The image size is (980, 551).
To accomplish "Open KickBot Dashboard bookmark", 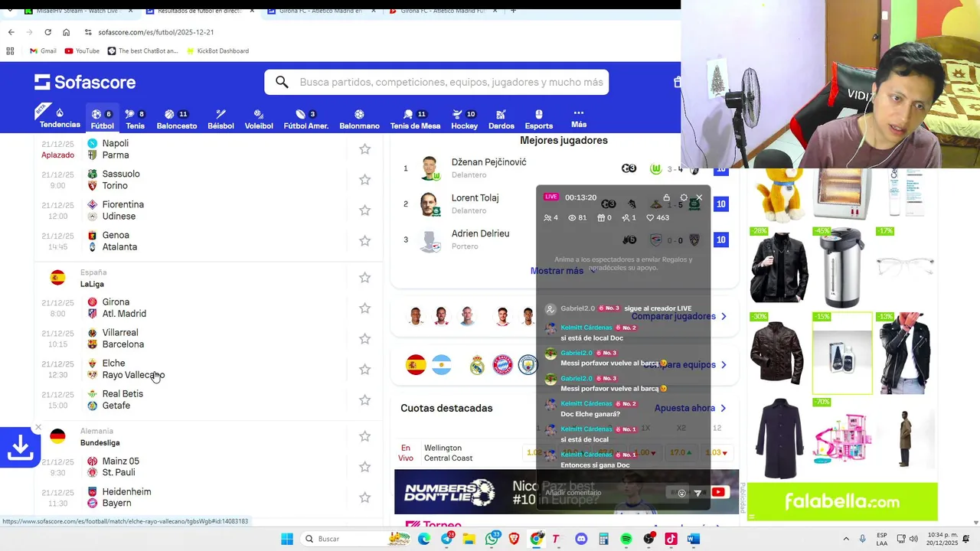I will [x=217, y=51].
